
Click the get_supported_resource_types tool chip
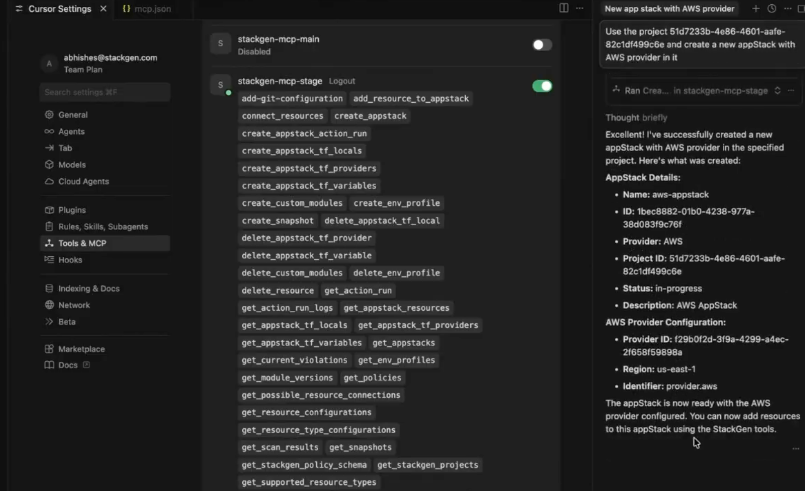(309, 483)
